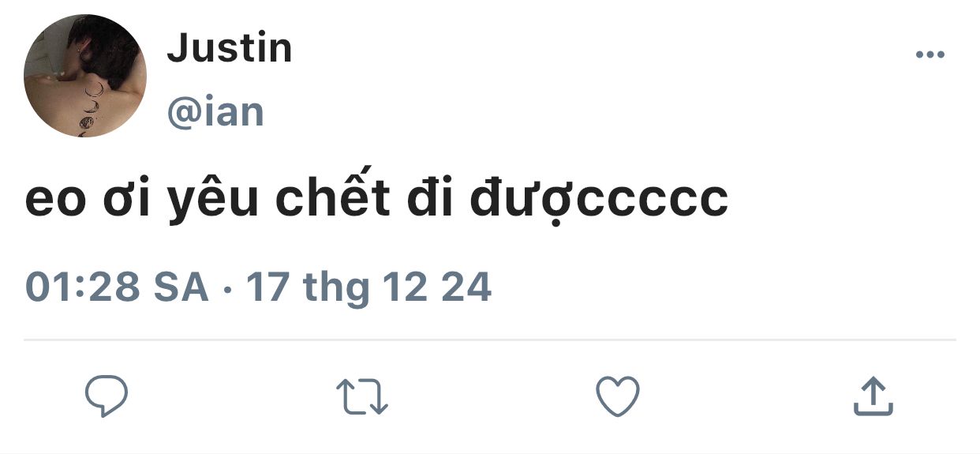Tap the word đượccccc in the tweet
Viewport: 980px width, 454px height.
599,201
